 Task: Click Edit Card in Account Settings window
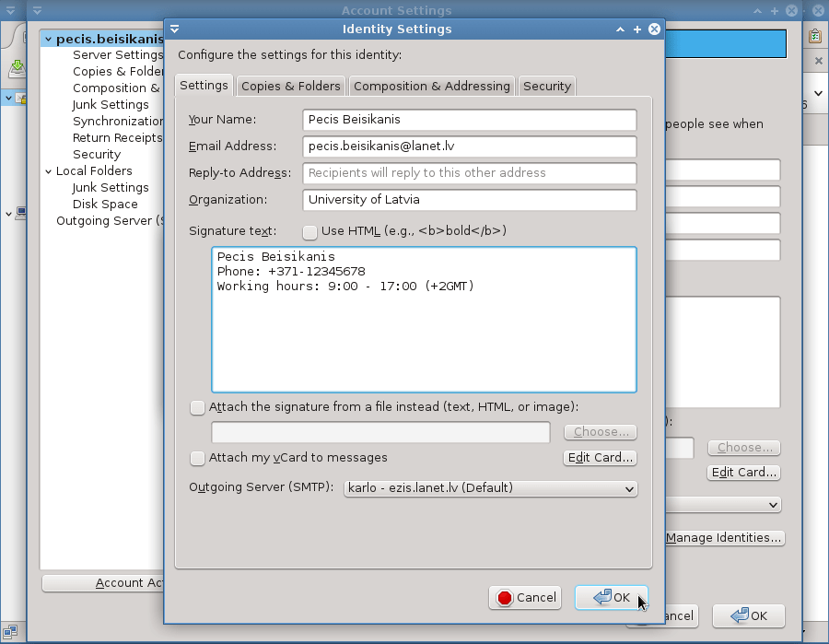[x=743, y=473]
